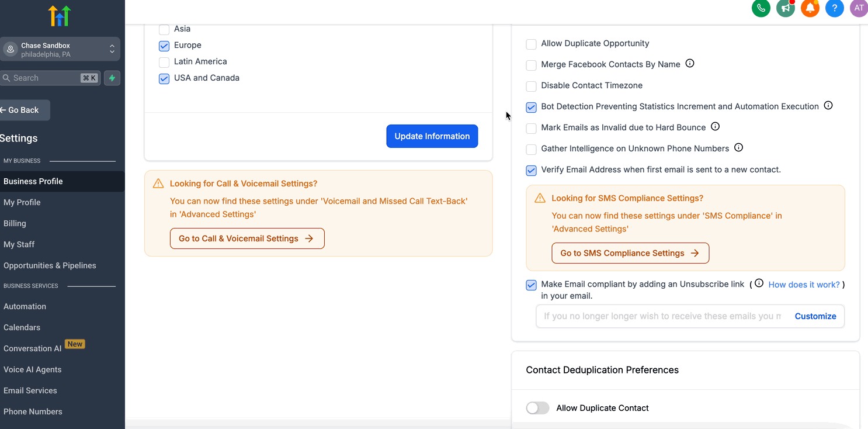Viewport: 868px width, 429px height.
Task: Click info icon before How does it work
Action: point(759,283)
